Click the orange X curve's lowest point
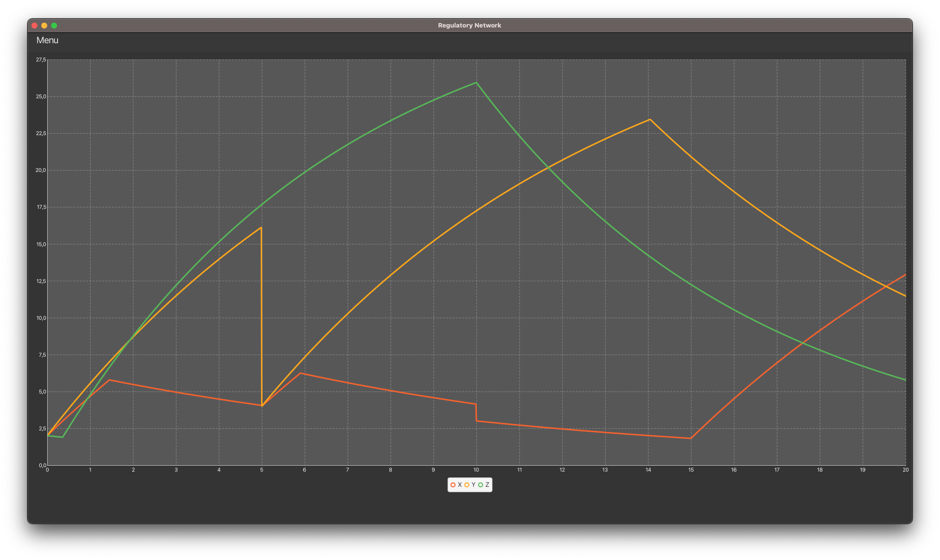Screen dimensions: 940x560 point(691,438)
